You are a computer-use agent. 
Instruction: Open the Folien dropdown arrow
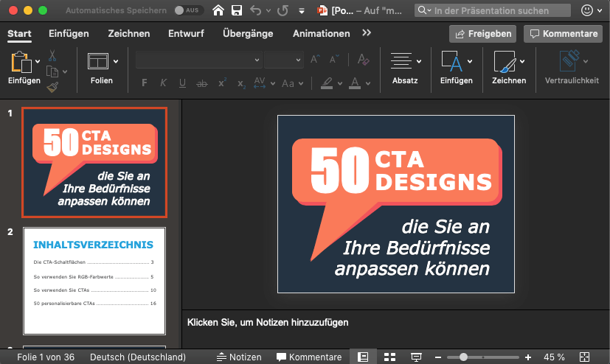click(116, 61)
